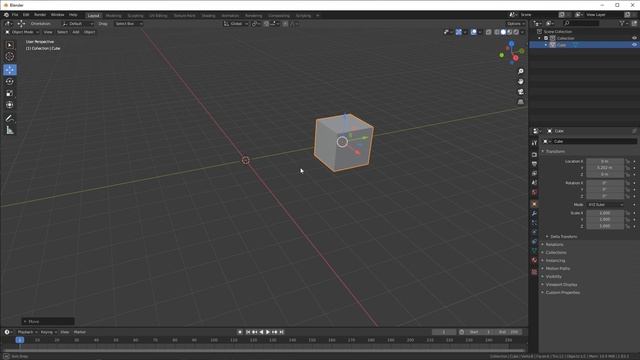
Task: Toggle viewport overlays
Action: pos(473,32)
